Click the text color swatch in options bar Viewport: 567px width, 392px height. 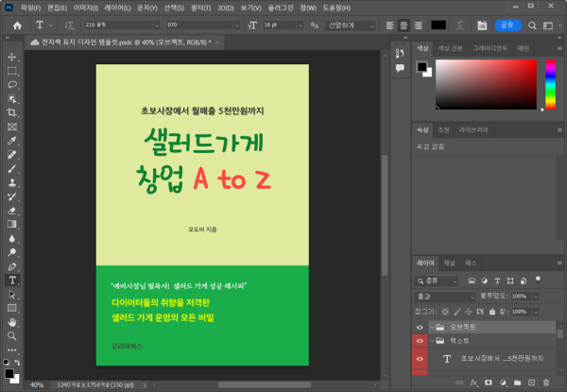438,26
